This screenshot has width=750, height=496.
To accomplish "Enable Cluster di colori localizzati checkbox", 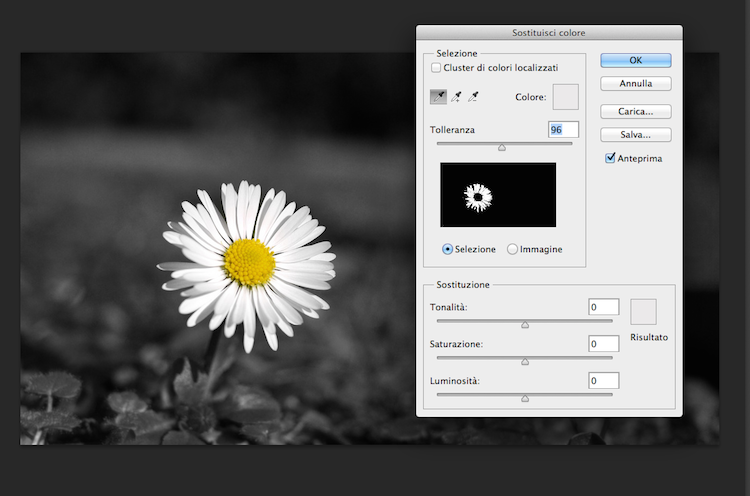I will pos(436,67).
